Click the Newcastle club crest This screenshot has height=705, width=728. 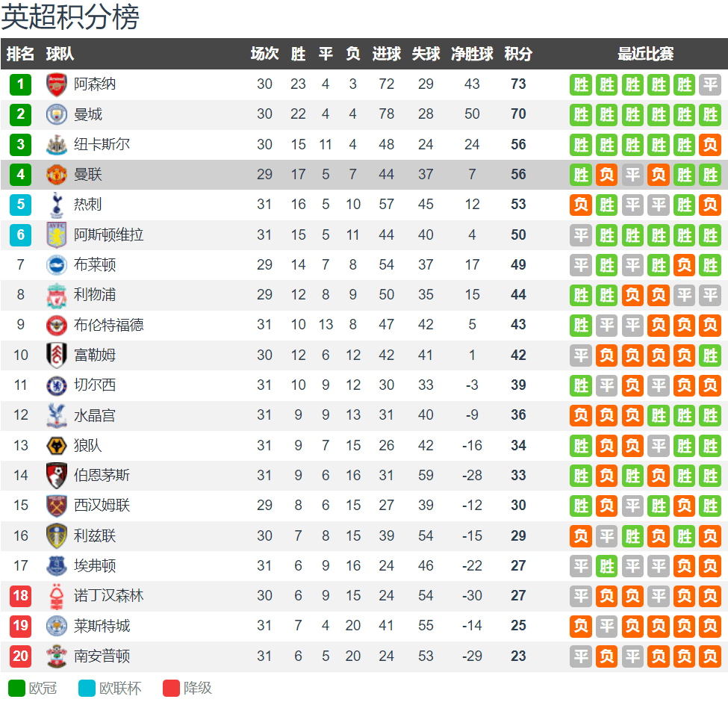(x=57, y=144)
